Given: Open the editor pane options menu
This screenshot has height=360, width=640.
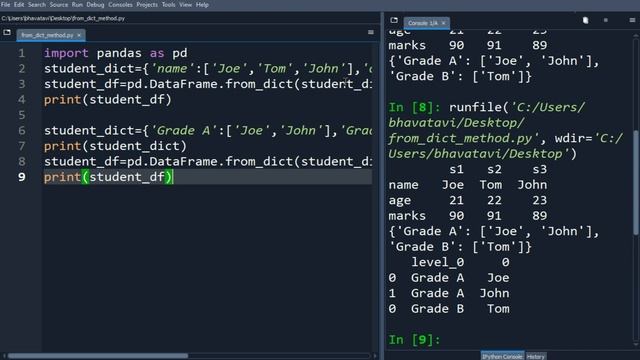Looking at the screenshot, I should tap(371, 32).
